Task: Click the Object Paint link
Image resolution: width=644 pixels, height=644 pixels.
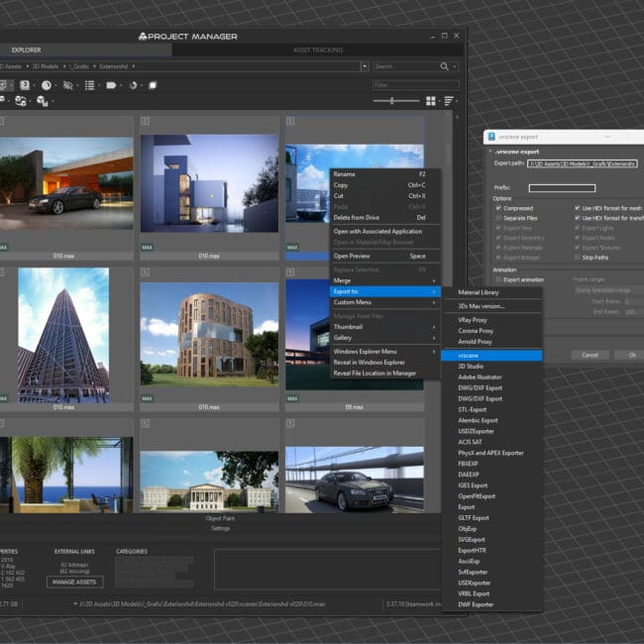Action: click(x=220, y=518)
